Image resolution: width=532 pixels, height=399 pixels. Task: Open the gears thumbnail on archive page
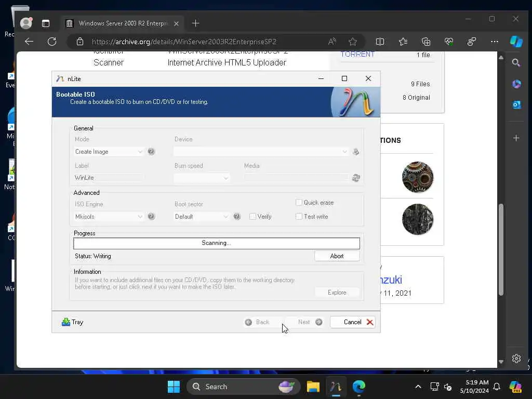click(x=418, y=177)
